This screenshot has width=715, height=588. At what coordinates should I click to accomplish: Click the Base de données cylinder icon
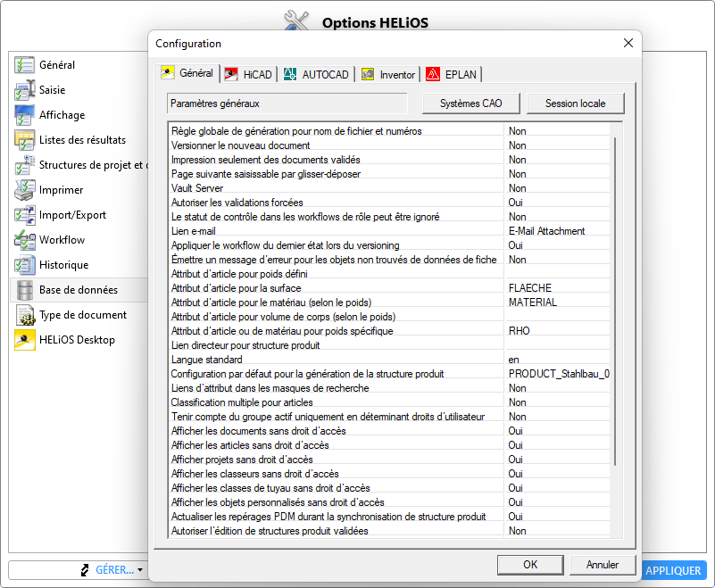[25, 290]
